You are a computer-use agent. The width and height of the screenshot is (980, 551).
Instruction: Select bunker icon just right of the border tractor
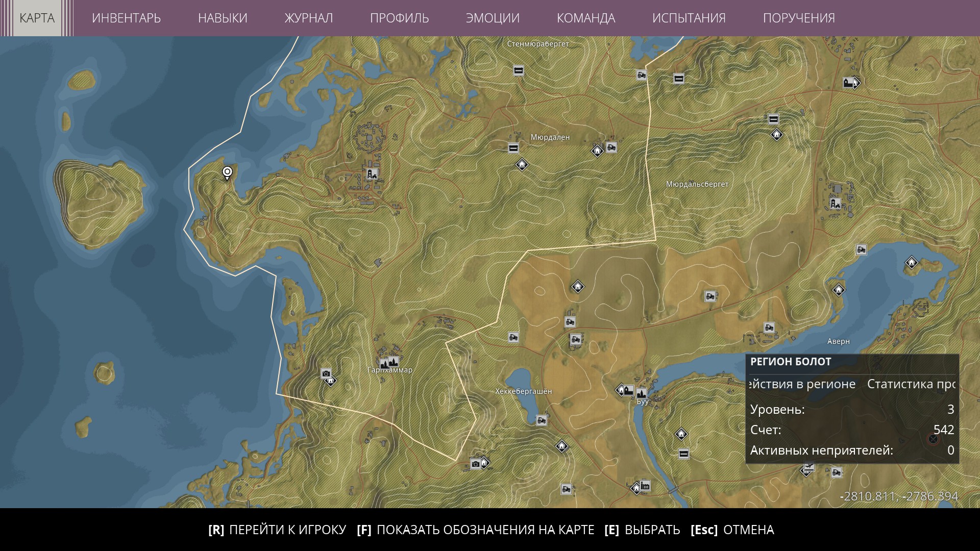(x=678, y=79)
